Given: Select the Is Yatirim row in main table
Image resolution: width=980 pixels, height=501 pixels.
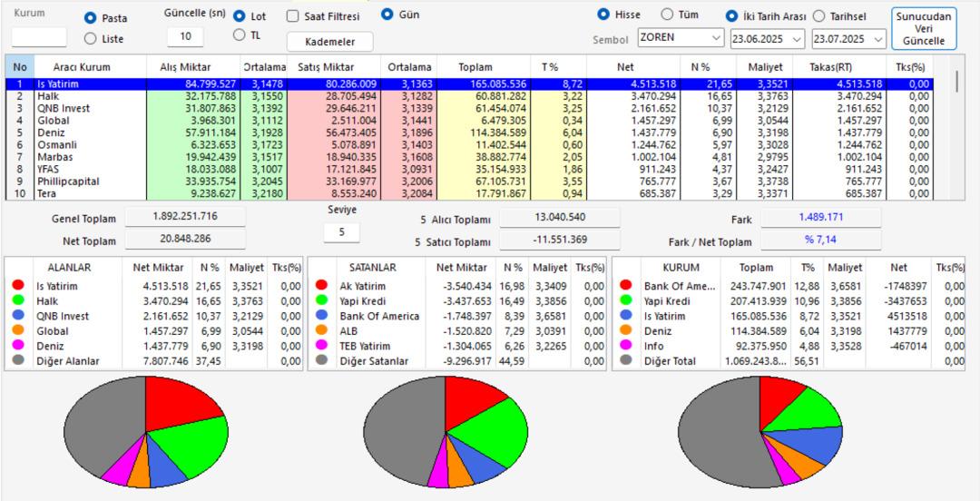Looking at the screenshot, I should [469, 83].
